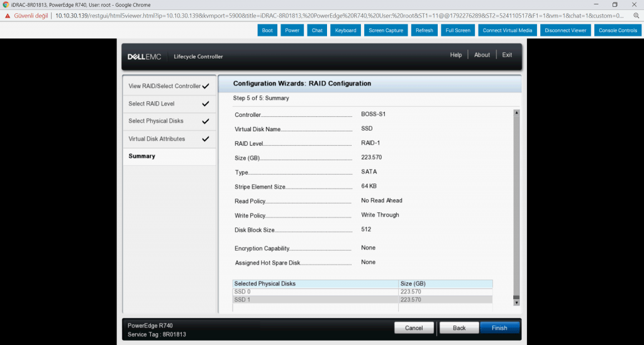
Task: Open the Power menu button
Action: [292, 30]
